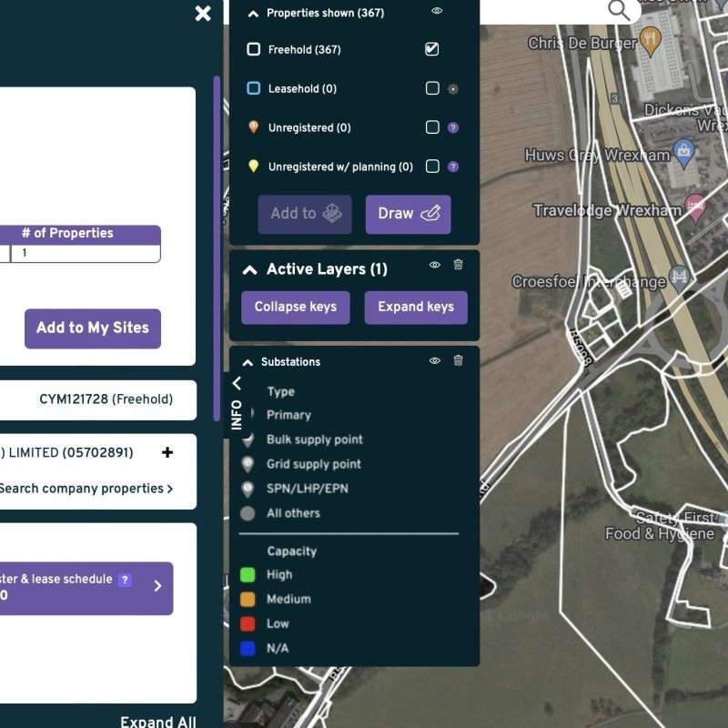This screenshot has width=728, height=728.
Task: Toggle visibility of all Active Layers
Action: tap(435, 265)
